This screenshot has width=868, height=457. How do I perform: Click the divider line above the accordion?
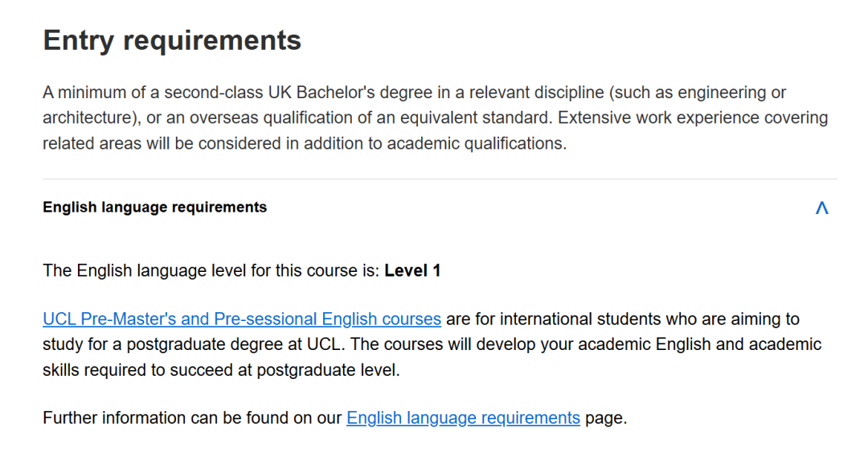coord(440,179)
